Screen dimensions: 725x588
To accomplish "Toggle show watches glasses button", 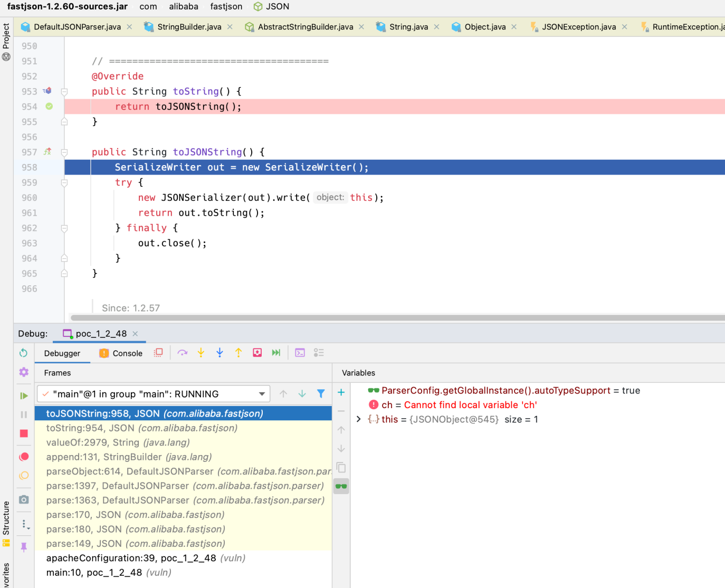I will (x=341, y=486).
